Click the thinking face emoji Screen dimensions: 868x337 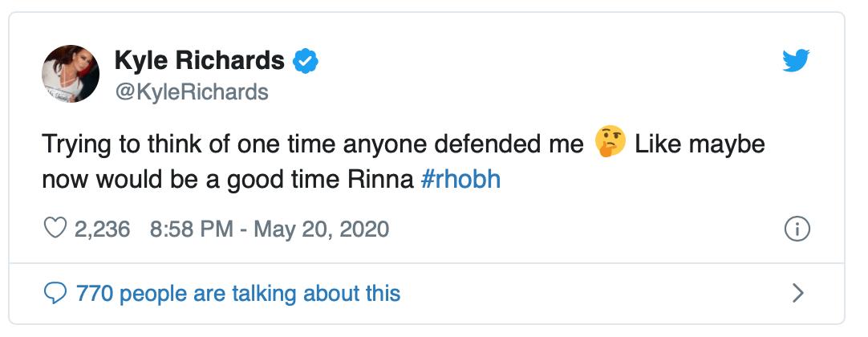coord(610,145)
